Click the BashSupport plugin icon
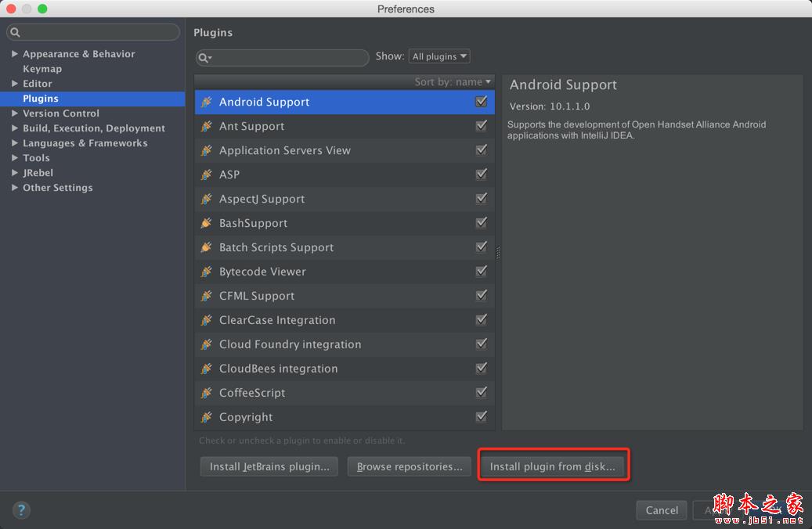This screenshot has width=812, height=529. point(207,223)
